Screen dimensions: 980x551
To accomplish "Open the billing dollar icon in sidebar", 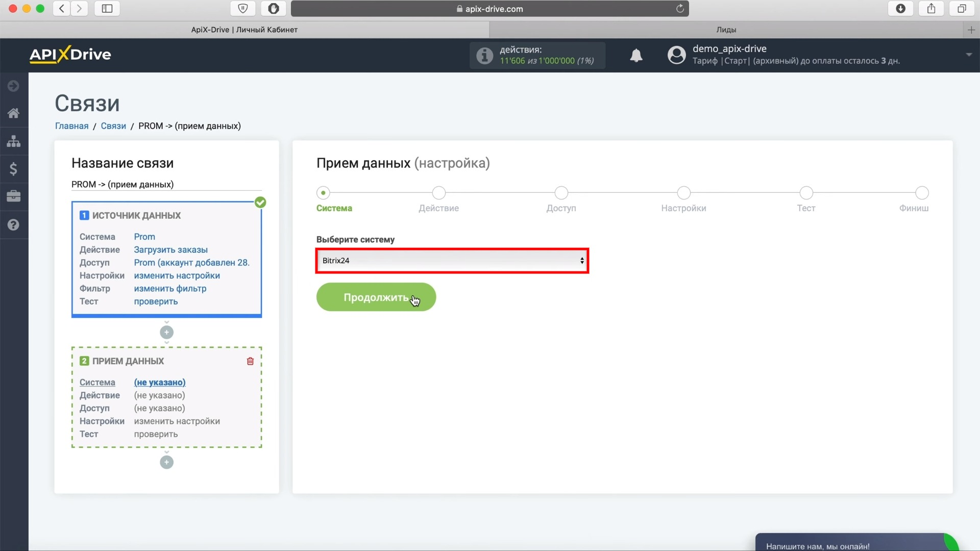I will click(x=14, y=169).
